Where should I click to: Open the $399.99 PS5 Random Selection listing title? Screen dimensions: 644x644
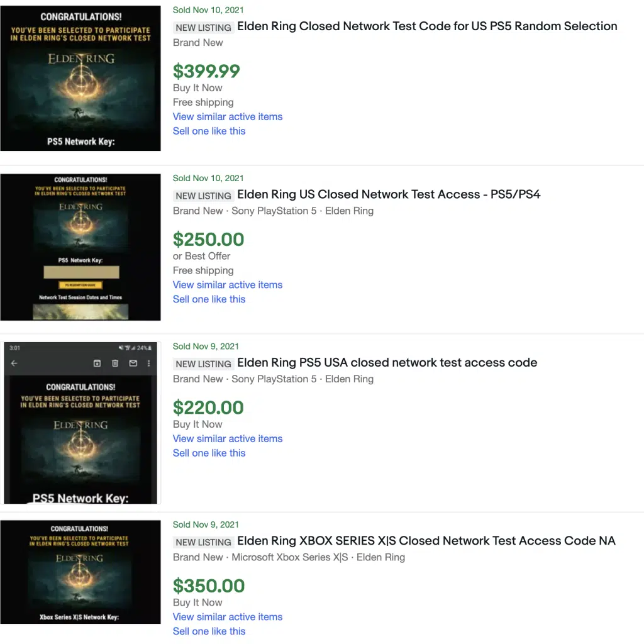click(x=427, y=26)
